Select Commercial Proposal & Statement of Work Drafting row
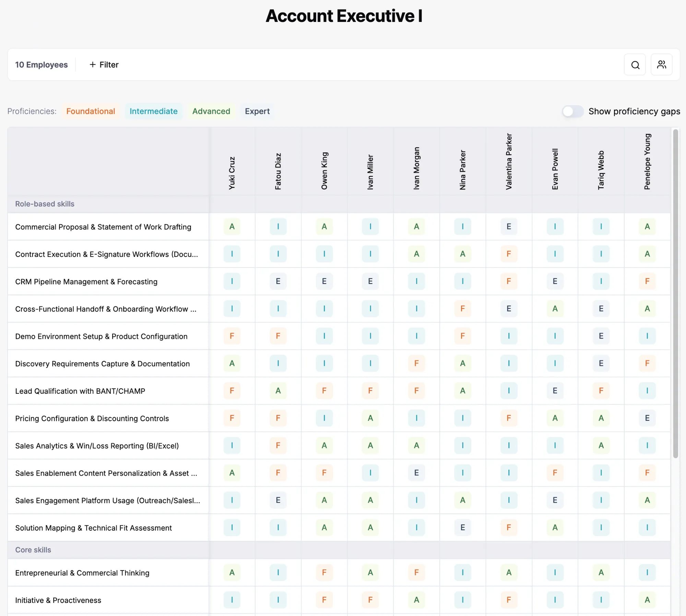This screenshot has width=686, height=616. (103, 227)
